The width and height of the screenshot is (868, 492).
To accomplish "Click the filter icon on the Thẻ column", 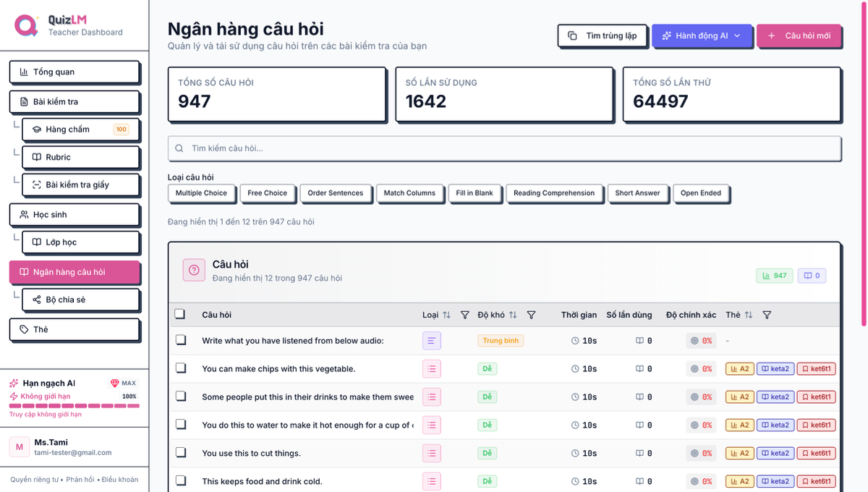I will click(767, 315).
